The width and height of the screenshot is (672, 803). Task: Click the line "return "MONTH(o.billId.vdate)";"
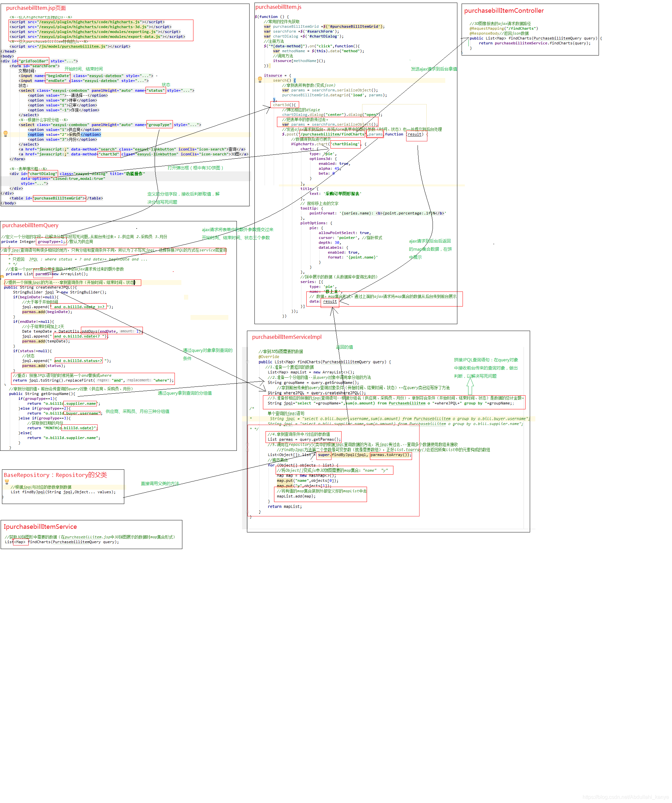coord(62,428)
